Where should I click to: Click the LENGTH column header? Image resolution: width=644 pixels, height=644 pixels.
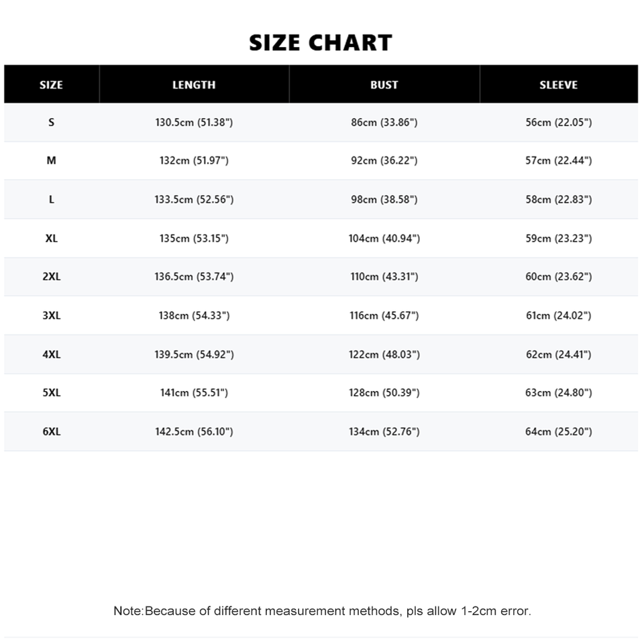194,85
